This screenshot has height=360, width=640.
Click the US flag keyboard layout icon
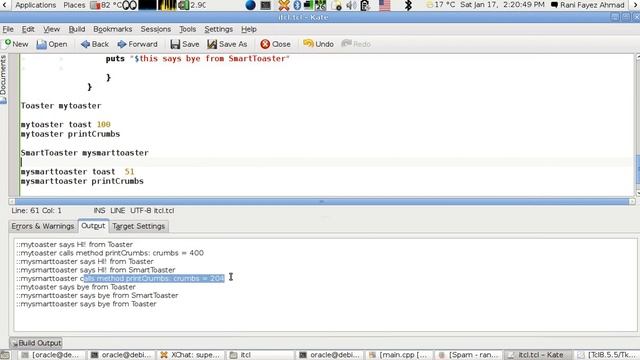[384, 5]
